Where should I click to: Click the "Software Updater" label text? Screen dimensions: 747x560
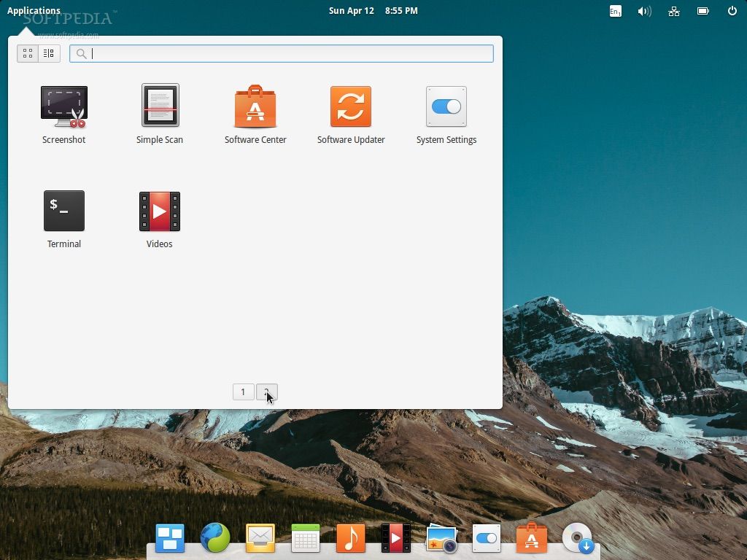tap(351, 139)
